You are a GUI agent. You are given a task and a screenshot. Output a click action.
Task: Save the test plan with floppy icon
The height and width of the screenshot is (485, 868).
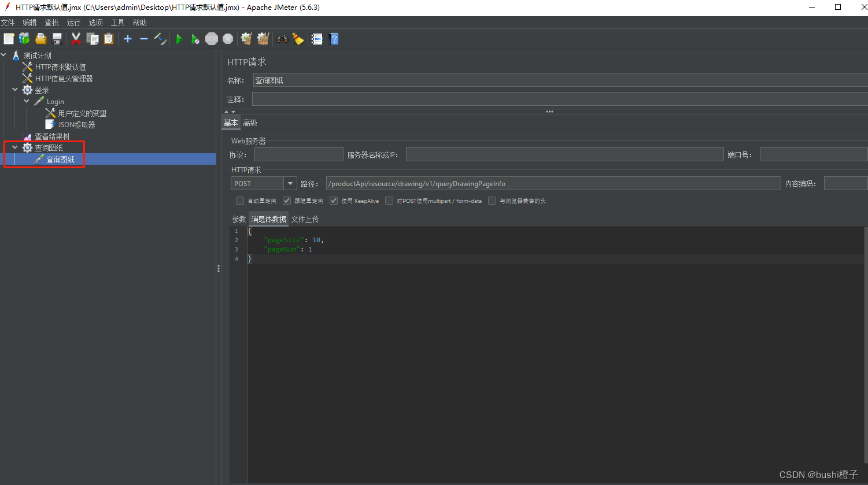tap(57, 39)
